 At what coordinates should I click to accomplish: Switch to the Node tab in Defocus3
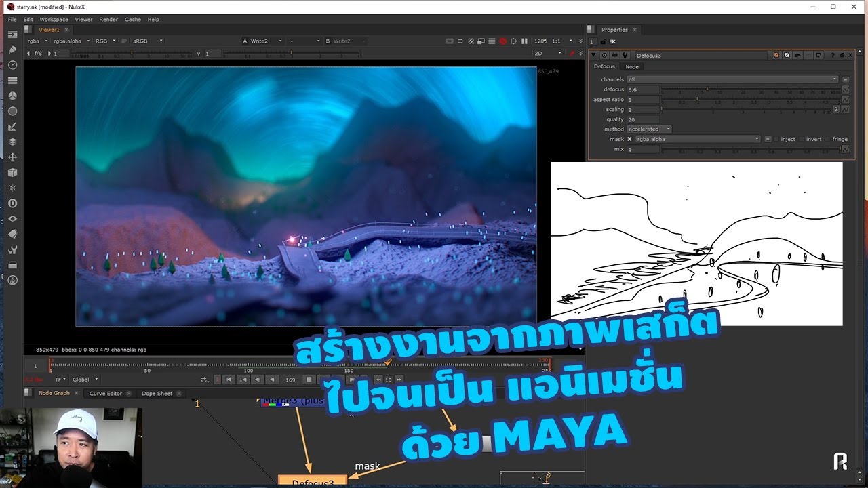coord(632,66)
